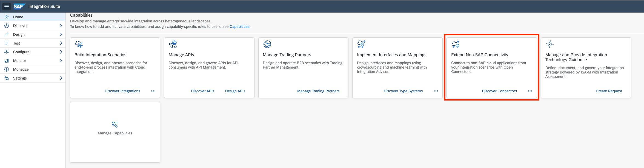Select Monitor in the side navigation
Screen dimensions: 644x168
click(33, 61)
